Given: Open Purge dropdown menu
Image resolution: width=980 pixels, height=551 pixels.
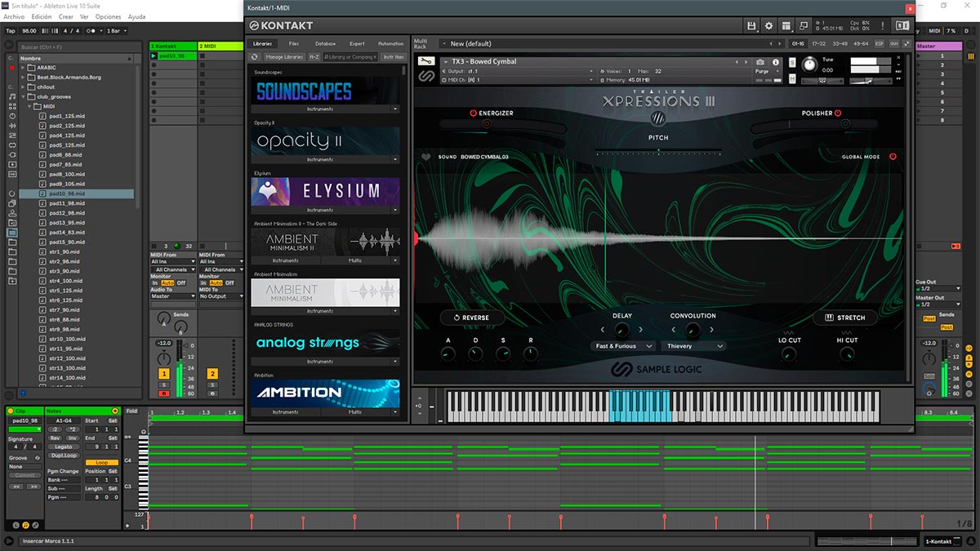Looking at the screenshot, I should click(765, 71).
